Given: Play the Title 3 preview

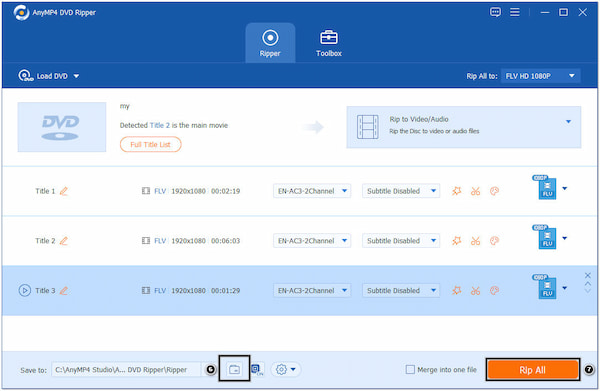Looking at the screenshot, I should pyautogui.click(x=24, y=290).
